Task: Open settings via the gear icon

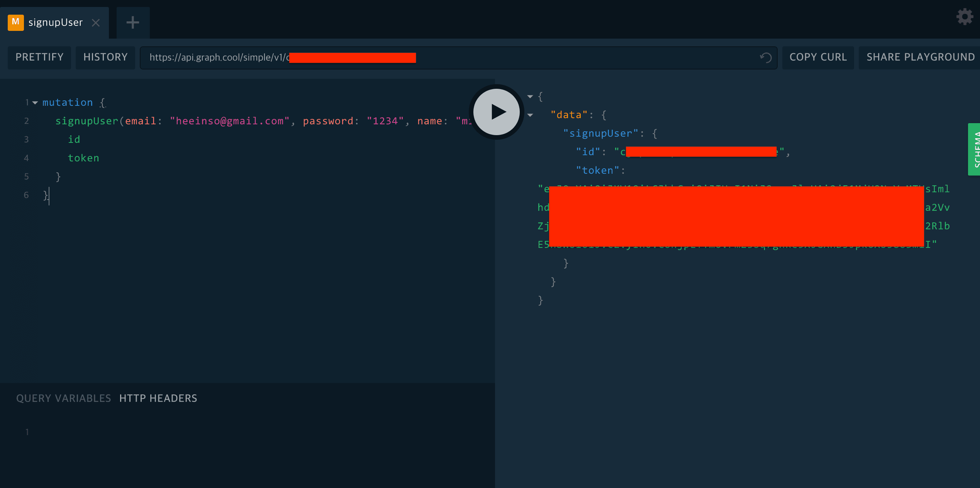Action: (965, 17)
